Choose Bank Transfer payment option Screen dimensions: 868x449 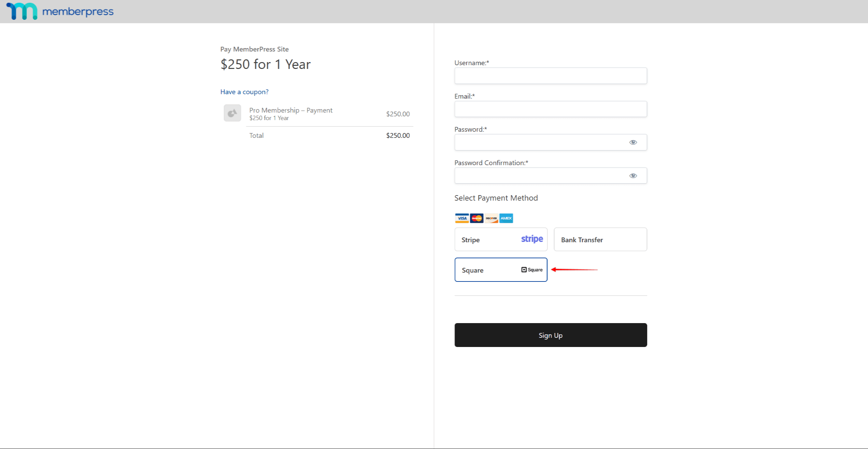[x=600, y=240]
